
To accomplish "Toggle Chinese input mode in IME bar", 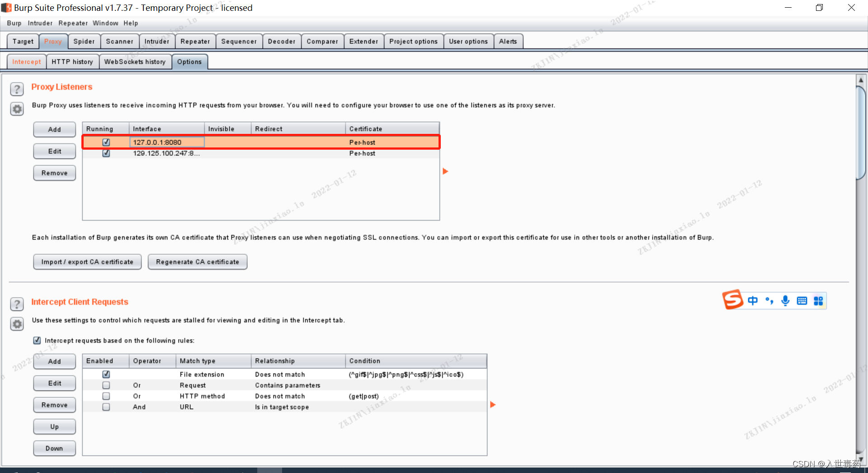I will click(753, 301).
